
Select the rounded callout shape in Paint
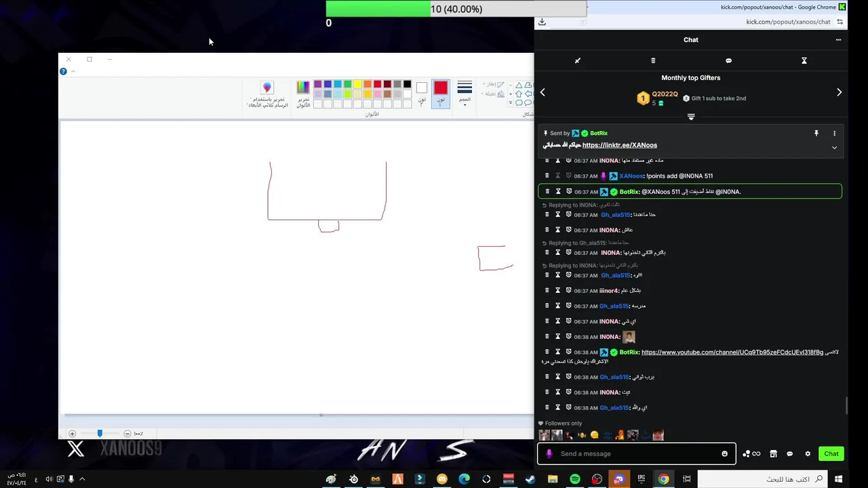519,103
